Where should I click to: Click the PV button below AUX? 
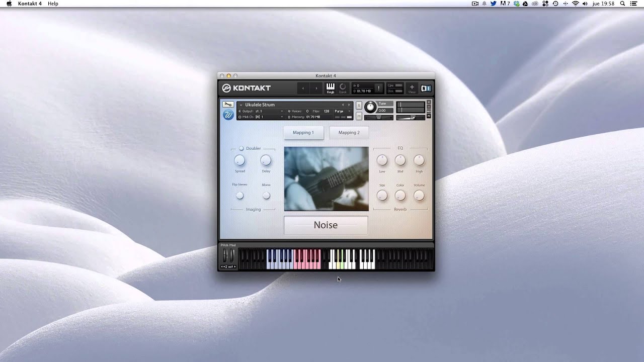coord(429,116)
